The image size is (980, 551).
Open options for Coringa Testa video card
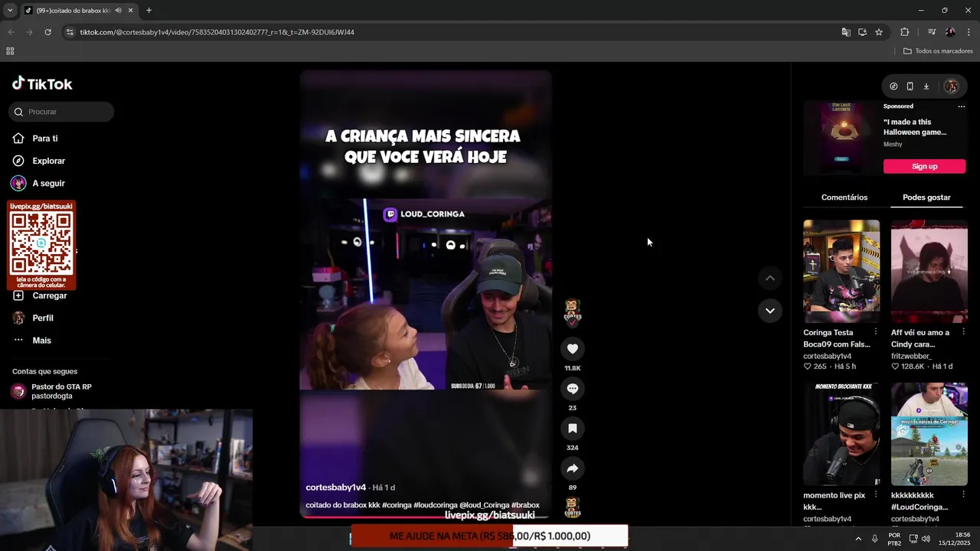point(876,332)
